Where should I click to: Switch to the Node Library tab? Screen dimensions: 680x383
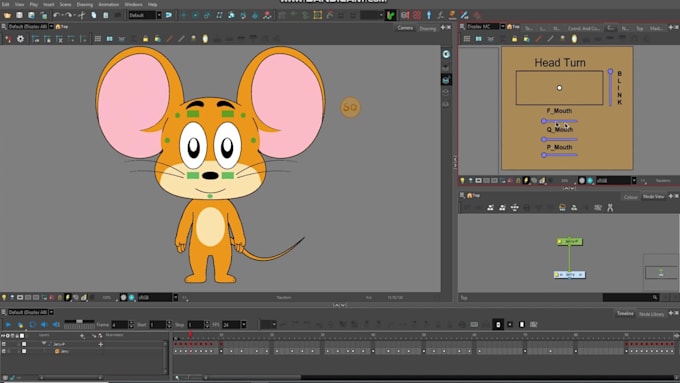[651, 314]
